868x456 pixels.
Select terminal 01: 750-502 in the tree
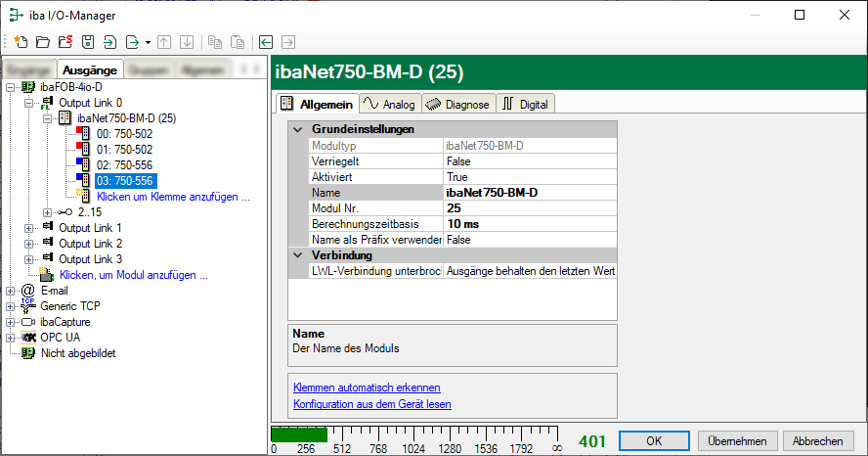pyautogui.click(x=124, y=150)
